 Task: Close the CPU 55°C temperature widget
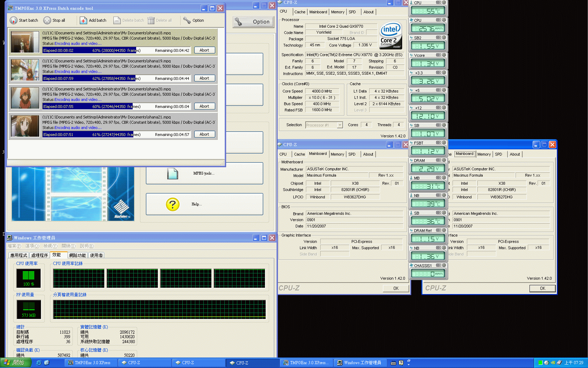tap(444, 2)
